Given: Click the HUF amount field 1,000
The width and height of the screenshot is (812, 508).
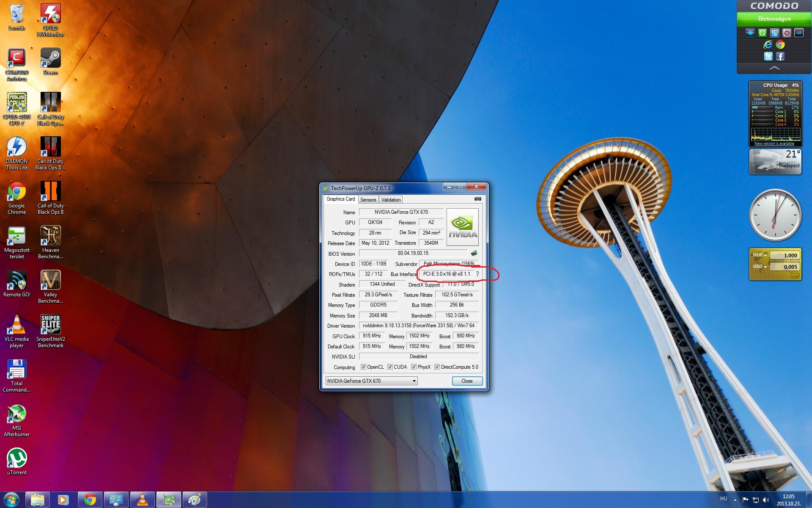Looking at the screenshot, I should [x=785, y=255].
